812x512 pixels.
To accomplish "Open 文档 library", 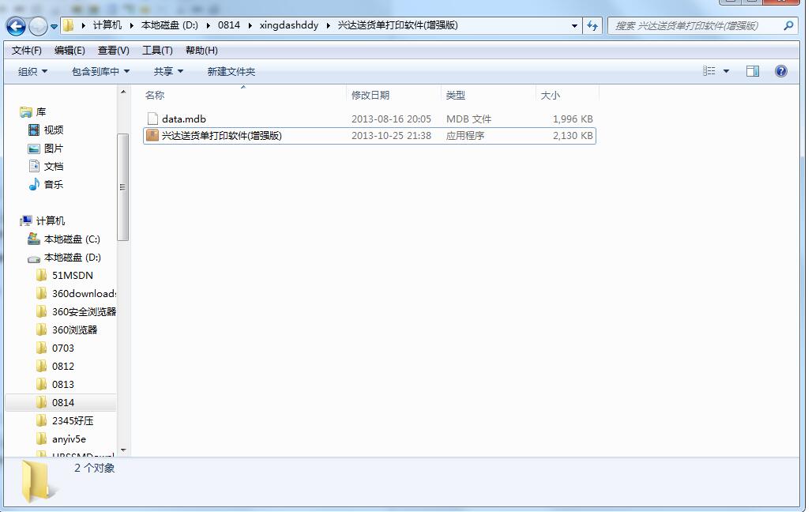I will pos(54,167).
